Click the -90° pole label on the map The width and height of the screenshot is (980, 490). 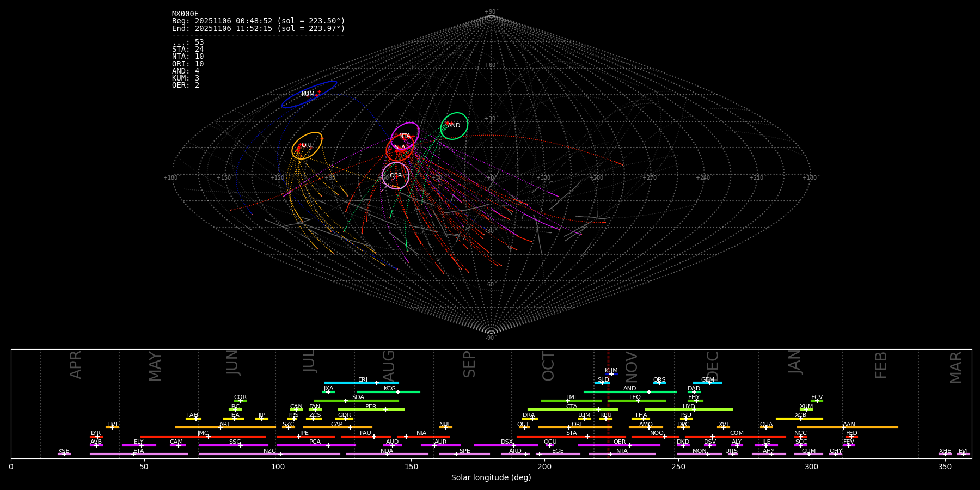tap(491, 338)
